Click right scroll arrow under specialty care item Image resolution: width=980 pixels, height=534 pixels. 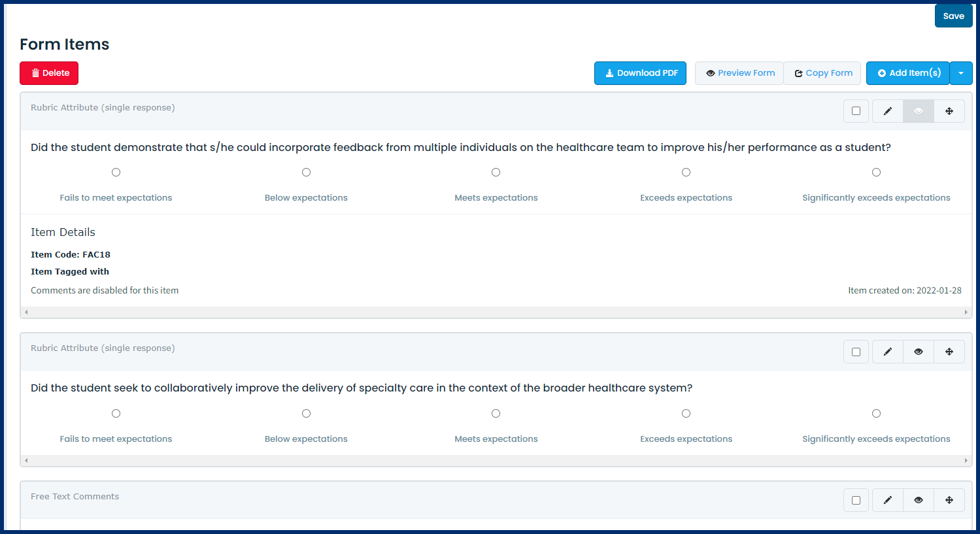(966, 461)
